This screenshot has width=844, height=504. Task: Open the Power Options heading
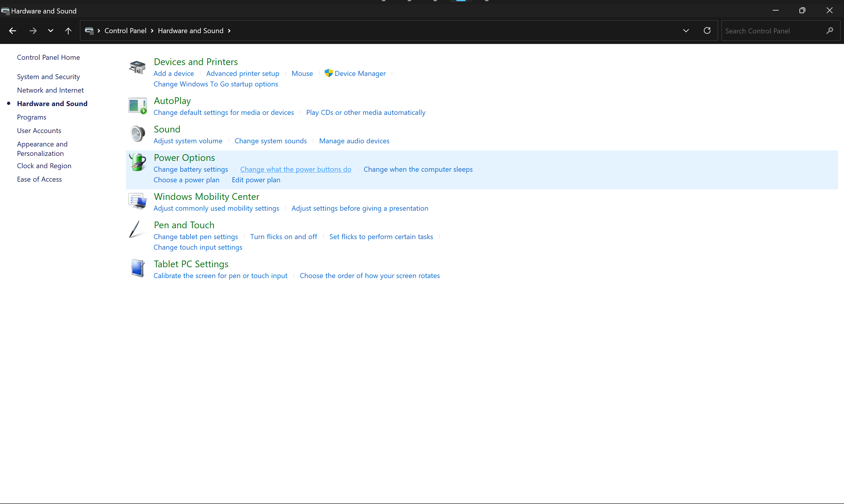point(184,158)
